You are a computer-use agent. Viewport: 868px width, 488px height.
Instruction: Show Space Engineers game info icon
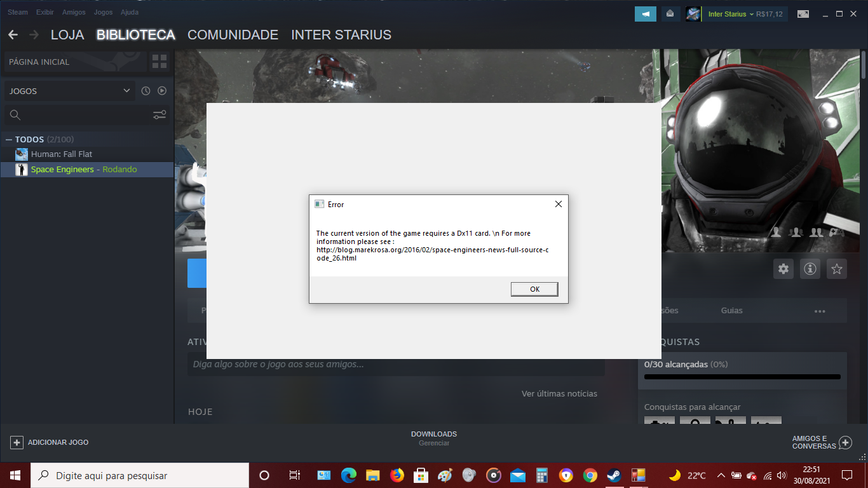[810, 269]
